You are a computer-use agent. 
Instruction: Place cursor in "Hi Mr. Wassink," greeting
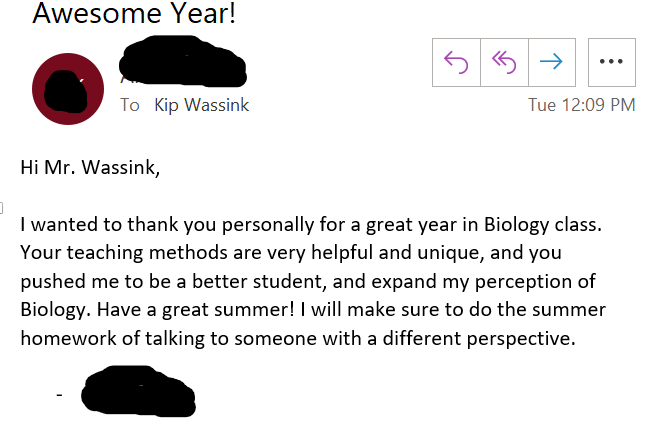click(90, 168)
